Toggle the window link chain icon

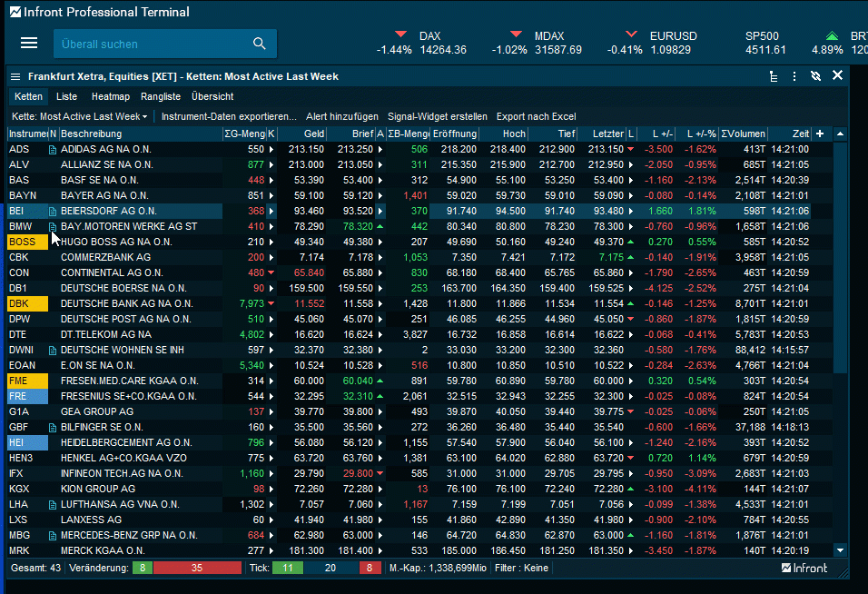(x=816, y=76)
